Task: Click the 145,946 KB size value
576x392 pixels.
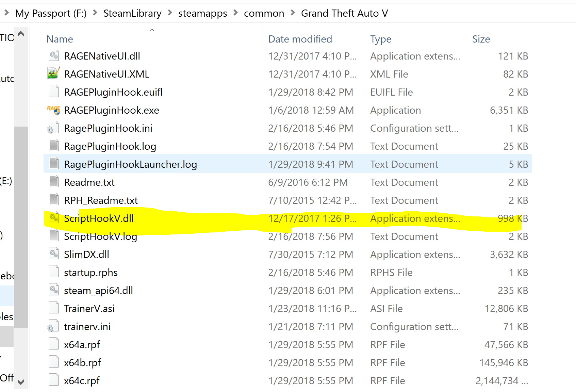Action: click(x=504, y=362)
